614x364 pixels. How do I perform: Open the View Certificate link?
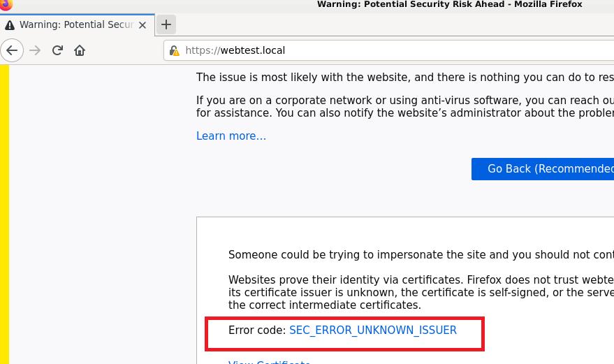(269, 362)
